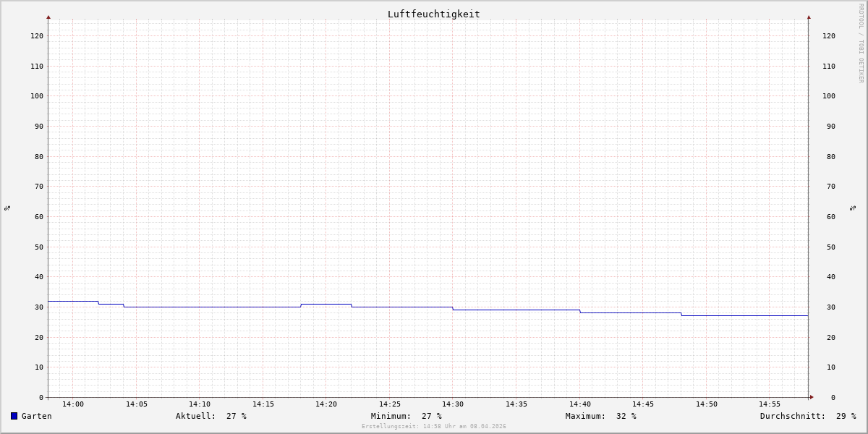
Task: Click the 50 label on right axis
Action: coord(828,247)
